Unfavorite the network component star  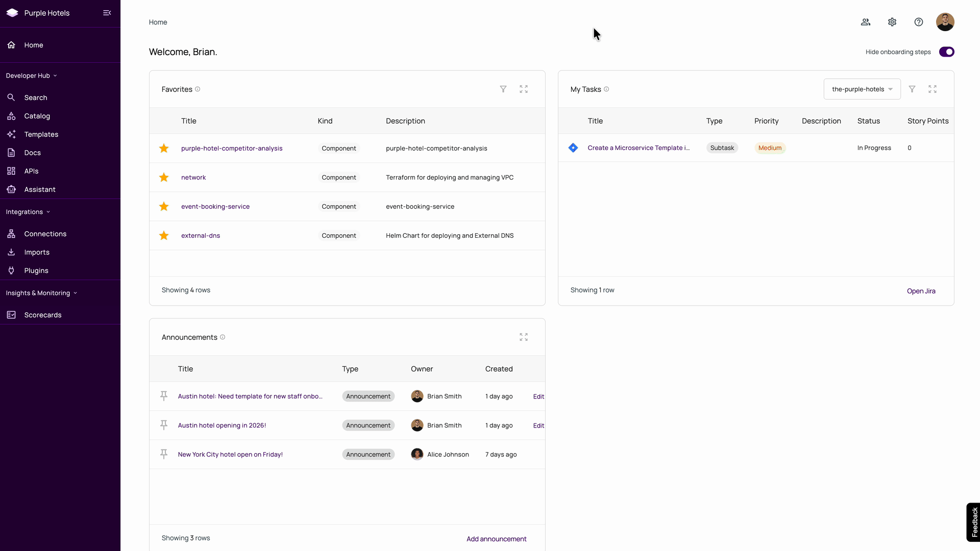(164, 178)
